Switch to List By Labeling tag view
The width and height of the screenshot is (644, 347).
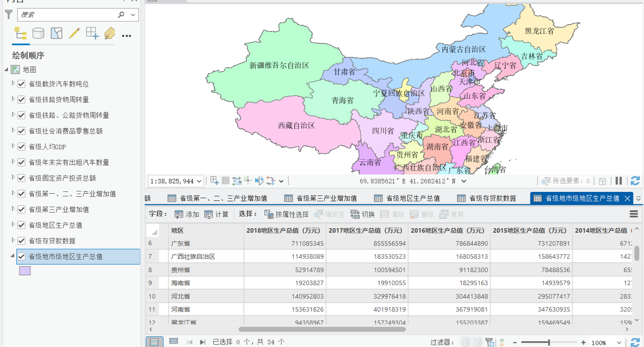(110, 33)
